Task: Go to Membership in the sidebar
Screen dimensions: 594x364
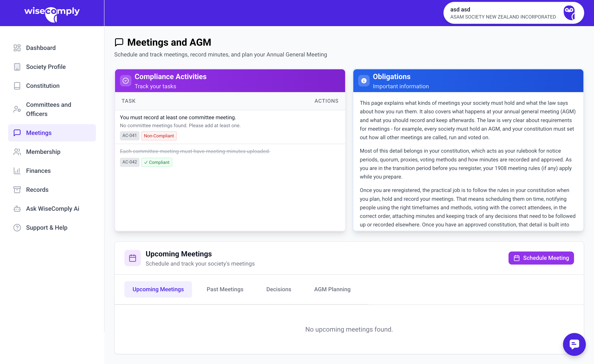Action: coord(43,152)
